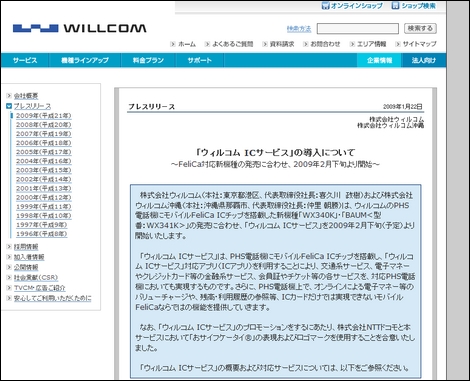Screen dimensions: 470x381
Task: Click the 検索する button
Action: coord(420,28)
